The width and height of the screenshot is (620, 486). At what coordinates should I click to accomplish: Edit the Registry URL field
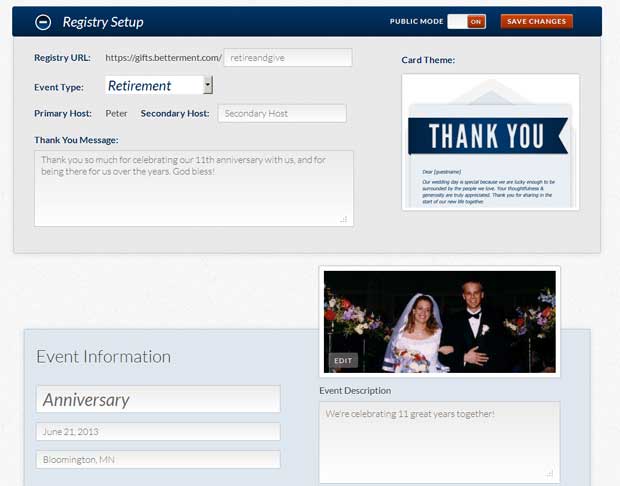tap(288, 58)
